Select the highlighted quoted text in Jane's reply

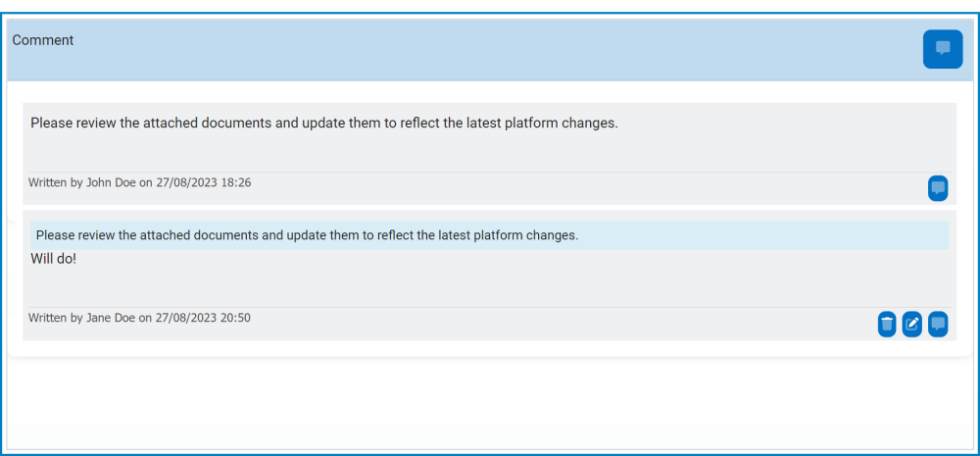pyautogui.click(x=307, y=235)
